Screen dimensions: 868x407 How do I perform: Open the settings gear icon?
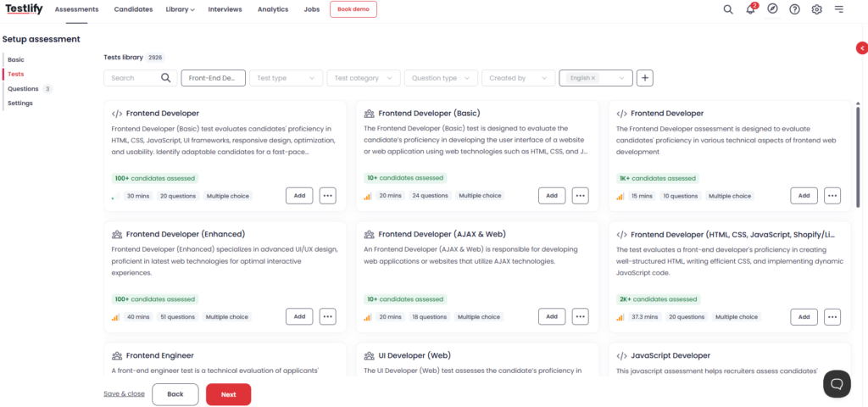[816, 9]
